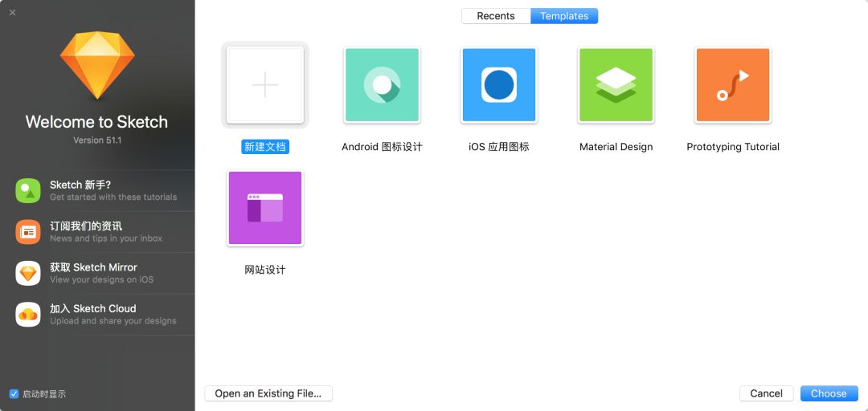Viewport: 868px width, 411px height.
Task: Toggle the 启动时显示 checkbox
Action: tap(14, 394)
